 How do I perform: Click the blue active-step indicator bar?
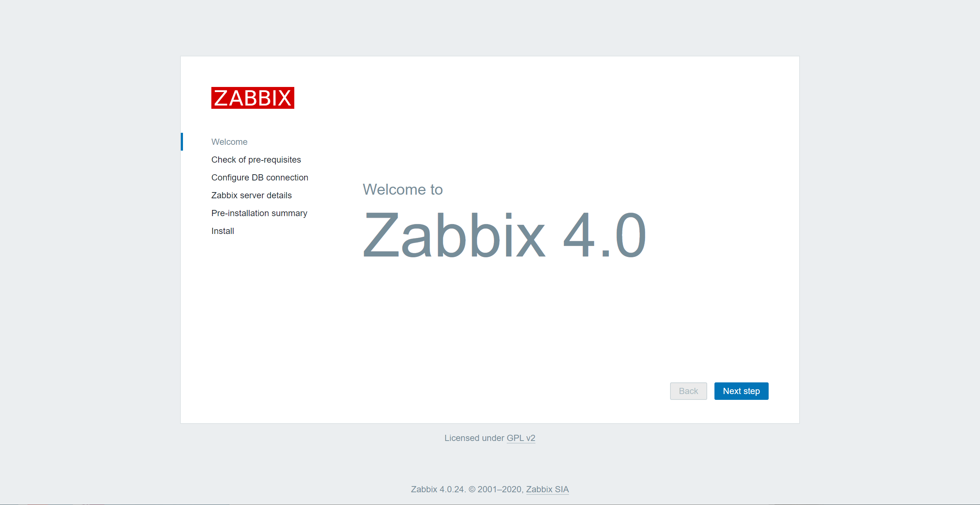(182, 142)
